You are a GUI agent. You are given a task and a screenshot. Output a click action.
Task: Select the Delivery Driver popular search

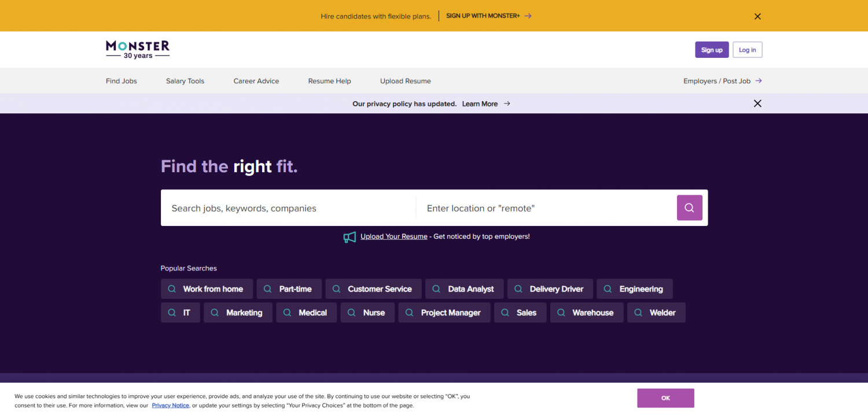click(550, 289)
